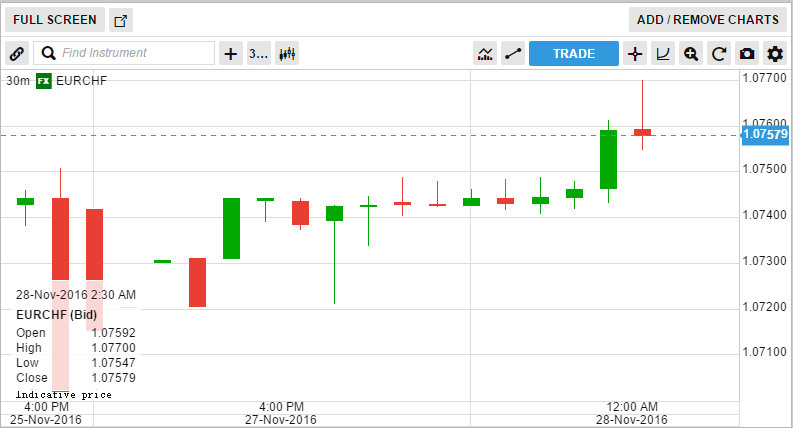793x428 pixels.
Task: Click the 1.07700 price axis label
Action: [764, 78]
